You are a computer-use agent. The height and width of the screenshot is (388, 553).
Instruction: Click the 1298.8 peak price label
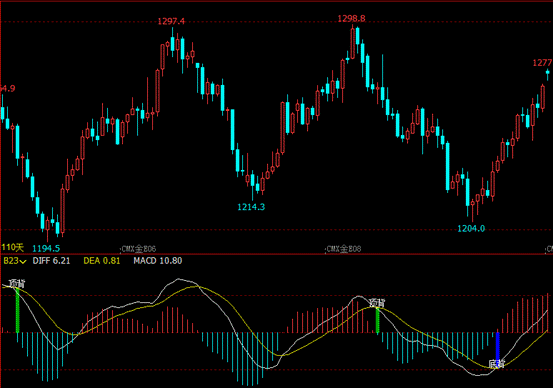pos(351,19)
